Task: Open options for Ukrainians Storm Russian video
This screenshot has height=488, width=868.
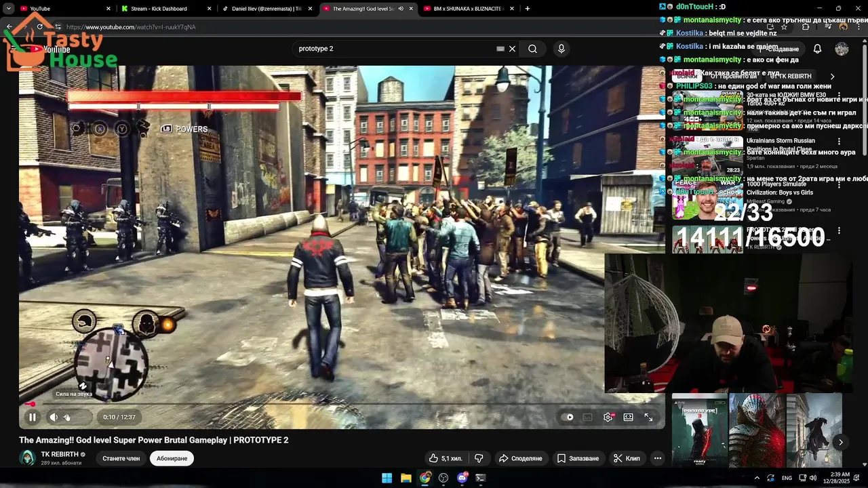Action: pyautogui.click(x=839, y=142)
